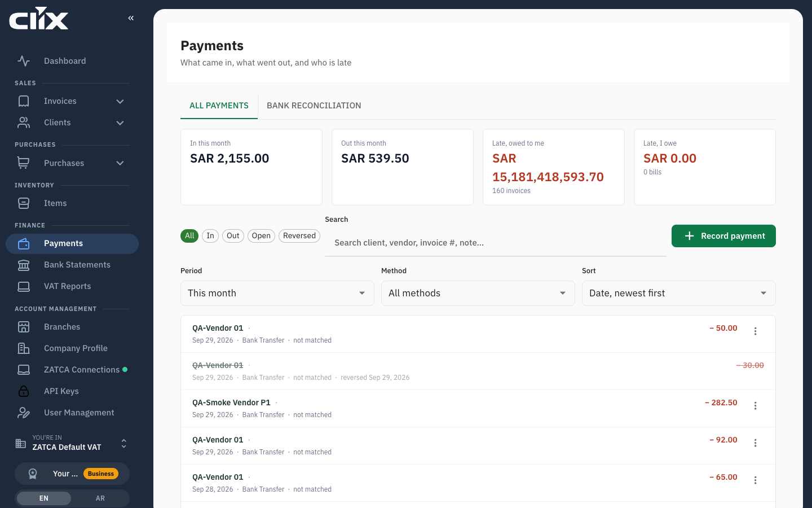Image resolution: width=812 pixels, height=508 pixels.
Task: Open User Management menu entry
Action: tap(72, 413)
